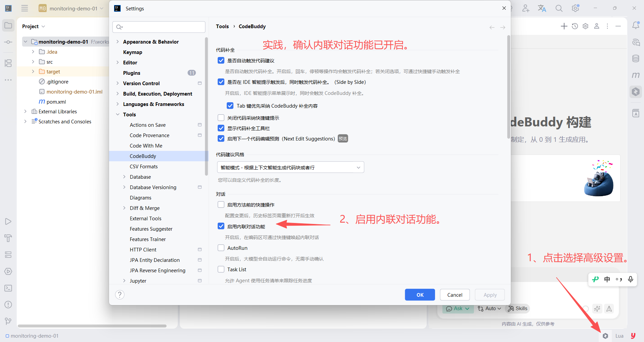Screen dimensions: 644x342
Task: Expand Version Control settings node
Action: pyautogui.click(x=117, y=83)
